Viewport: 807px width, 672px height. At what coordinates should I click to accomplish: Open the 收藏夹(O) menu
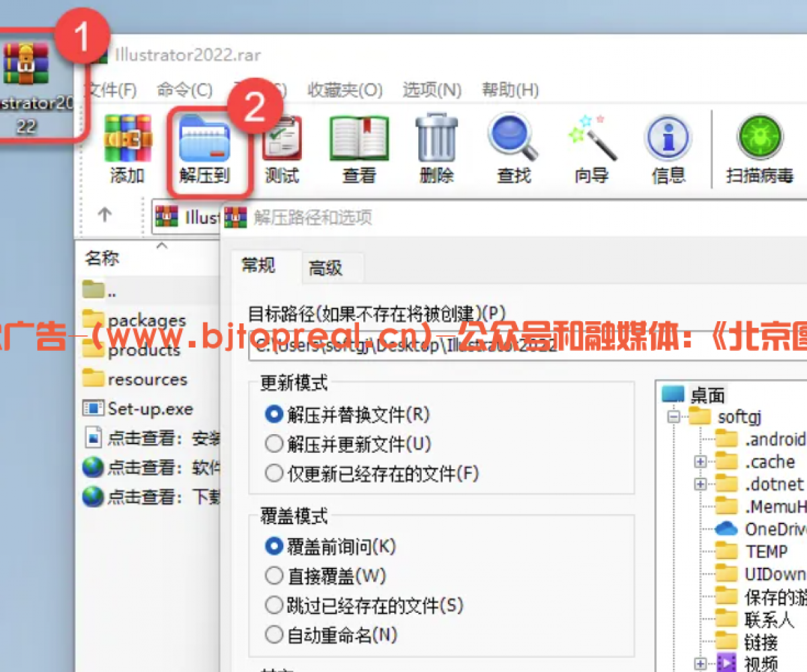345,90
